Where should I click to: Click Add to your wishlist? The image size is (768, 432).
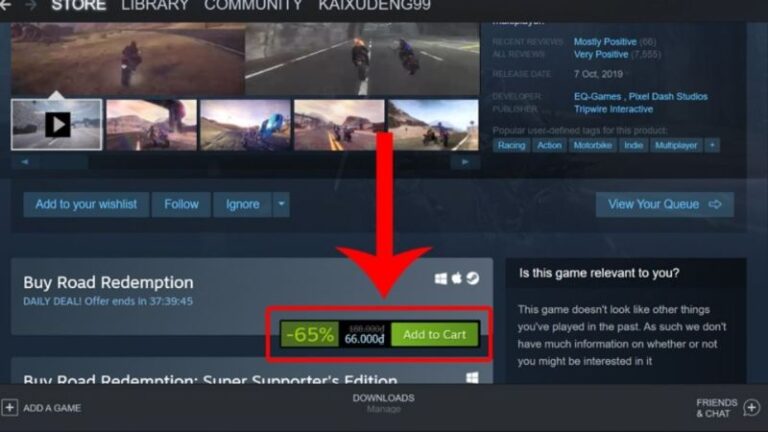pos(86,204)
